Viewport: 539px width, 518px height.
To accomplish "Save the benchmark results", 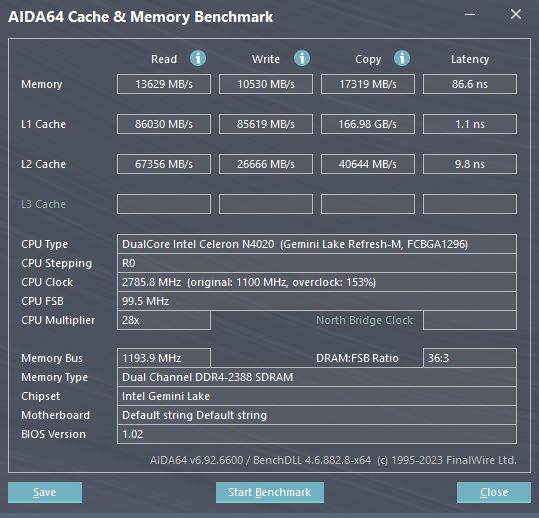I will (x=45, y=492).
